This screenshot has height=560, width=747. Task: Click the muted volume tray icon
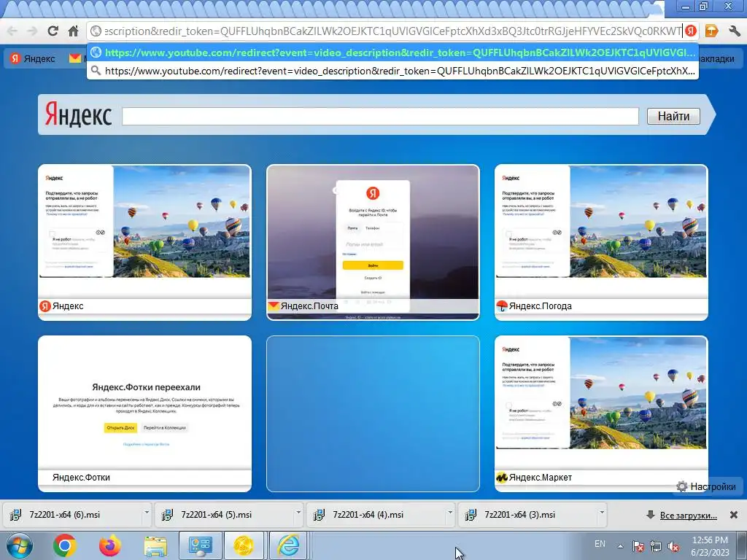(x=673, y=546)
